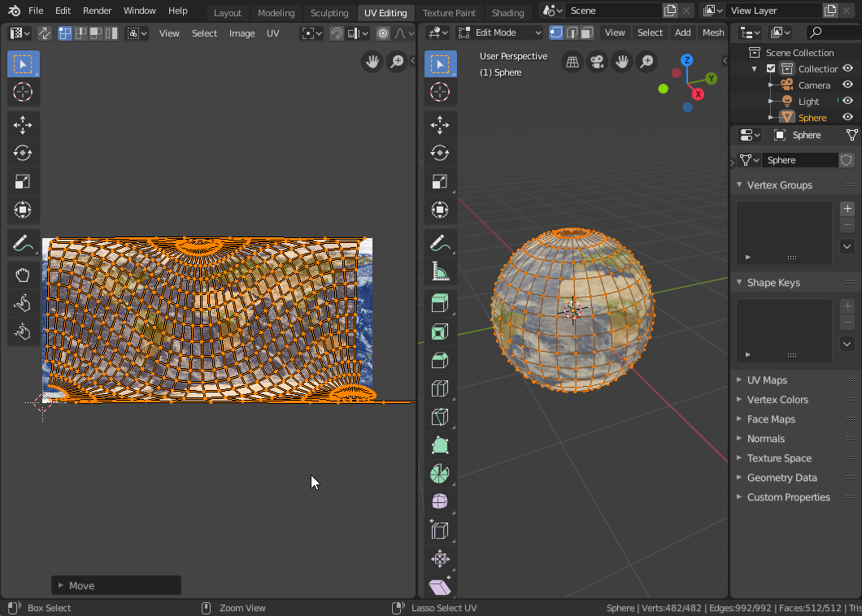Open the sticky selection mode dropdown
This screenshot has height=616, width=862.
[x=137, y=33]
